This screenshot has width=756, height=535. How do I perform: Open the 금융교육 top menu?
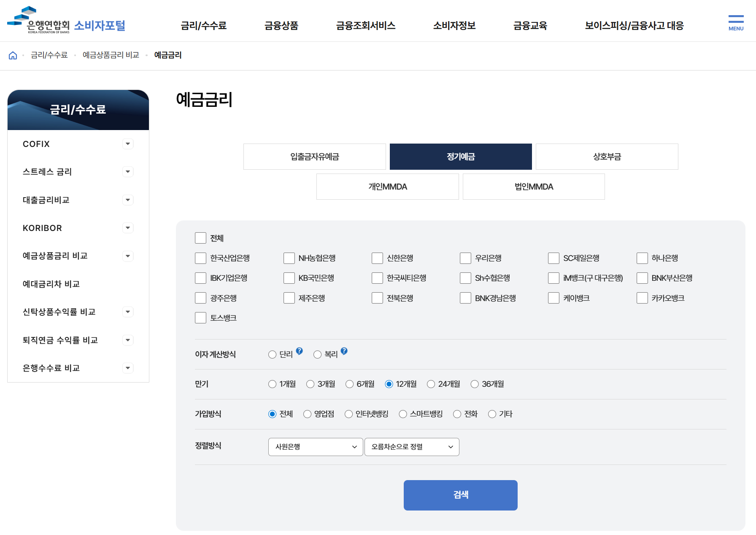point(530,26)
